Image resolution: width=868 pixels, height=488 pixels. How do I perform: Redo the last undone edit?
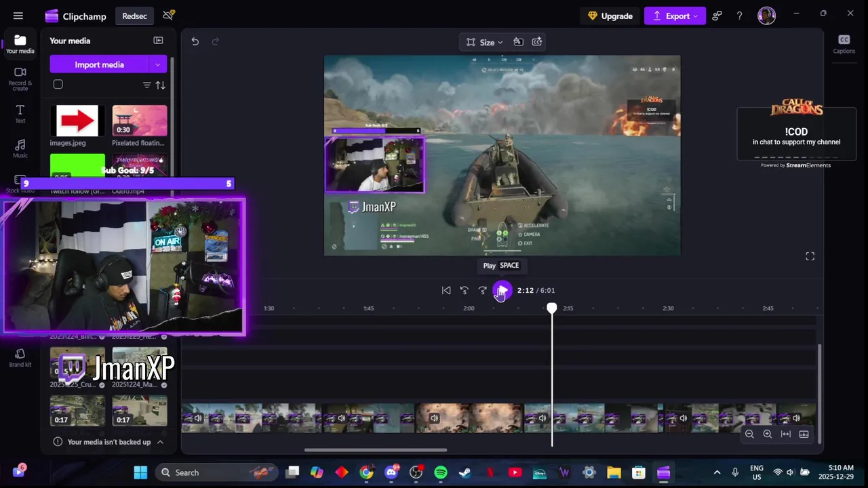[215, 41]
